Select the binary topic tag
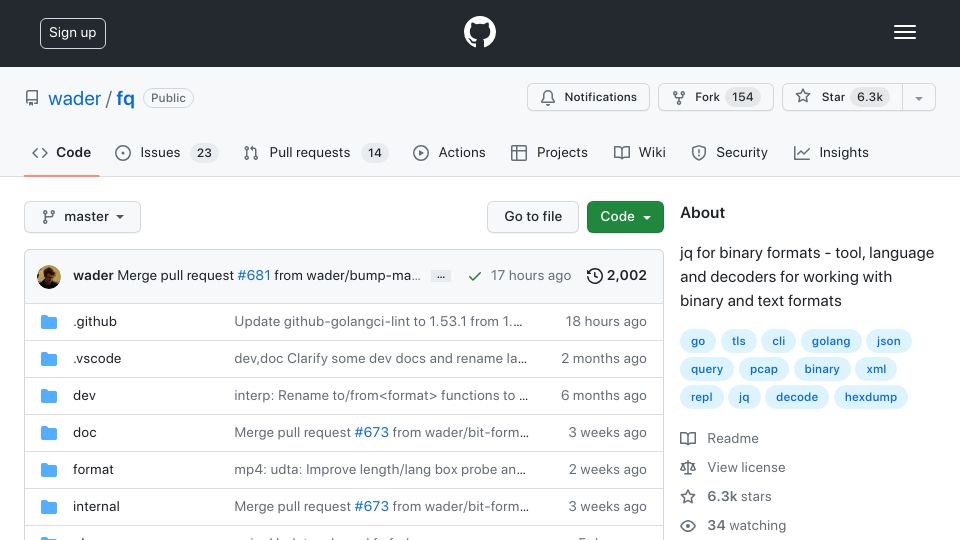The image size is (960, 540). (x=822, y=369)
